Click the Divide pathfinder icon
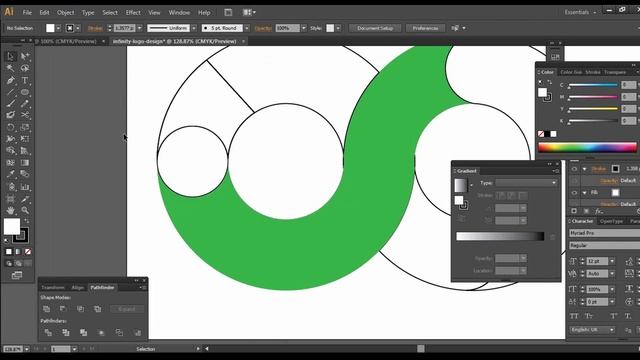 [x=48, y=333]
